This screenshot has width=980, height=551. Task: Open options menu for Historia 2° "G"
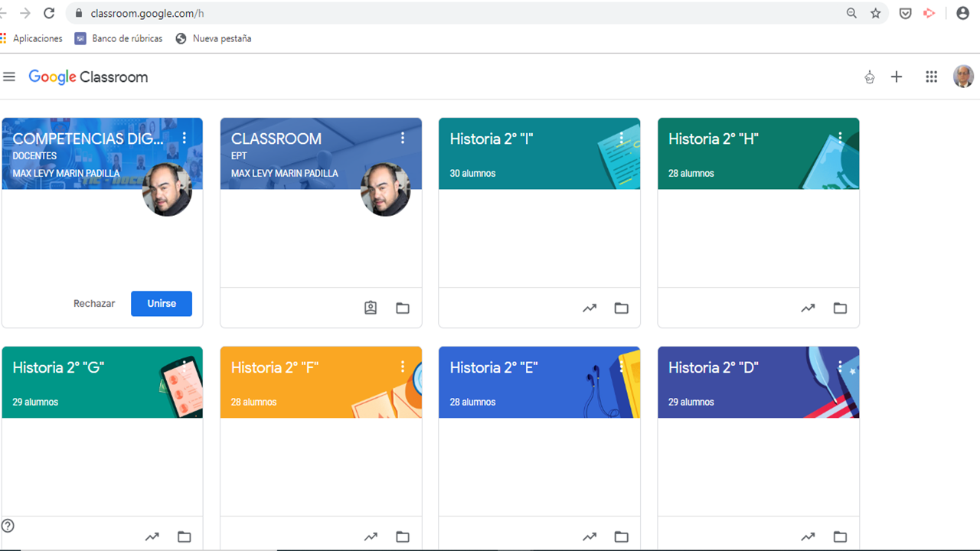[x=185, y=367]
